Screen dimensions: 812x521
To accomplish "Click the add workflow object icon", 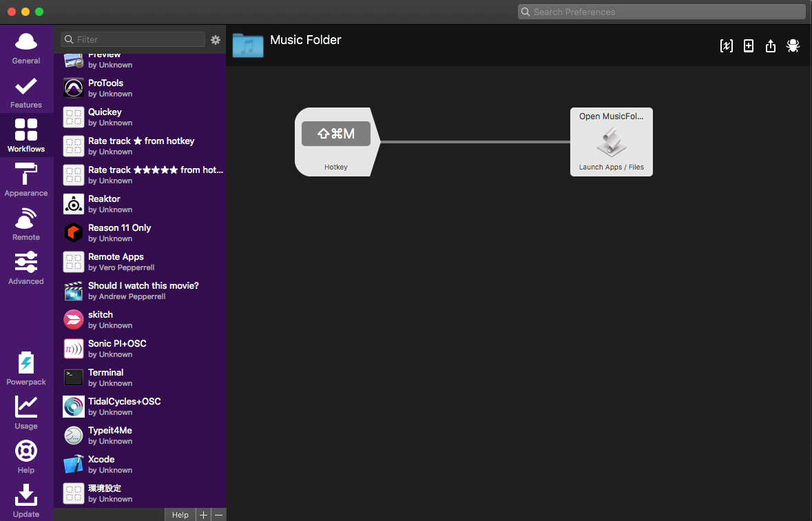I will point(749,45).
